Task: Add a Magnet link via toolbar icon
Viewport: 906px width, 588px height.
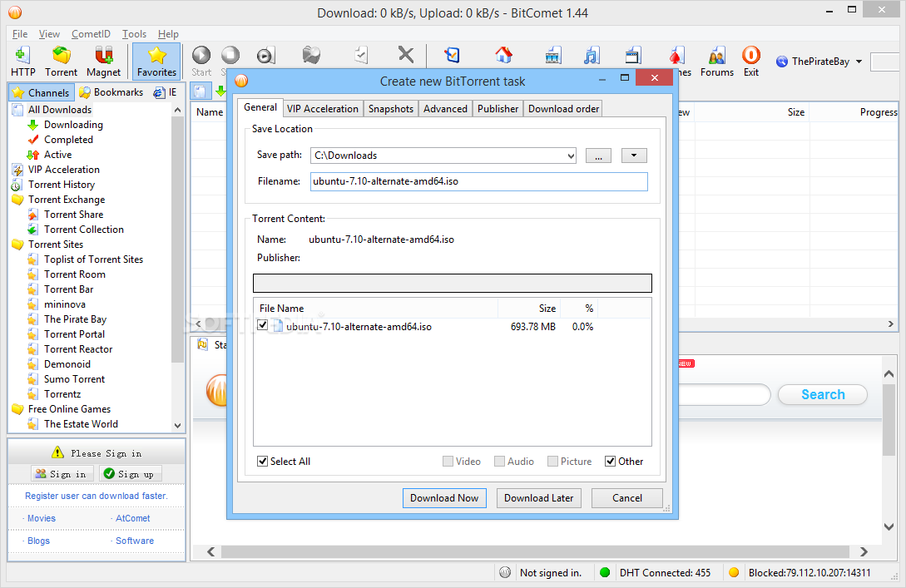Action: coord(103,62)
